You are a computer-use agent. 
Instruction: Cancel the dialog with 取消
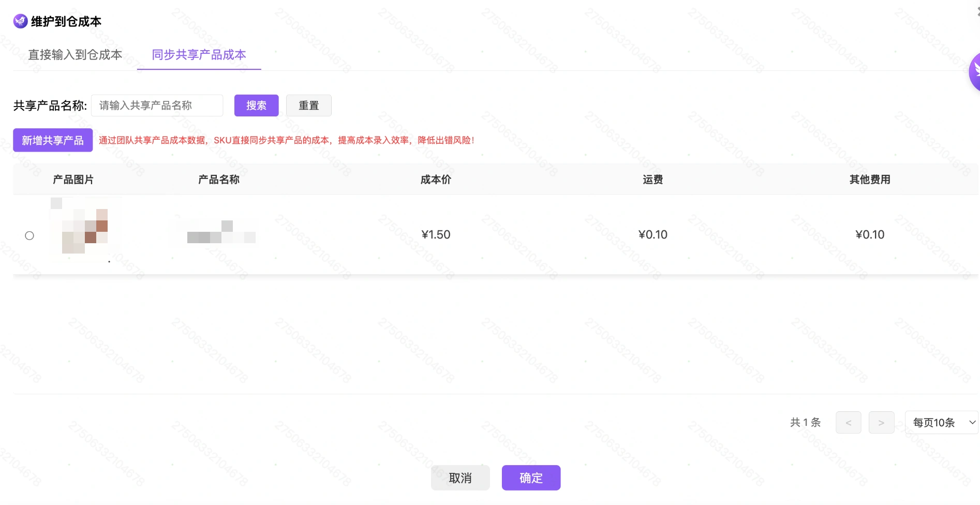point(460,478)
